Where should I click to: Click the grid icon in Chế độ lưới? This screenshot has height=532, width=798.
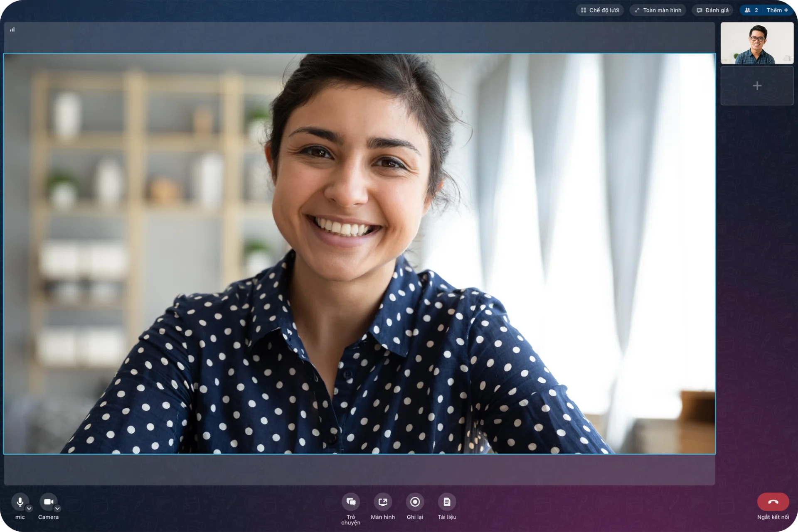point(584,10)
